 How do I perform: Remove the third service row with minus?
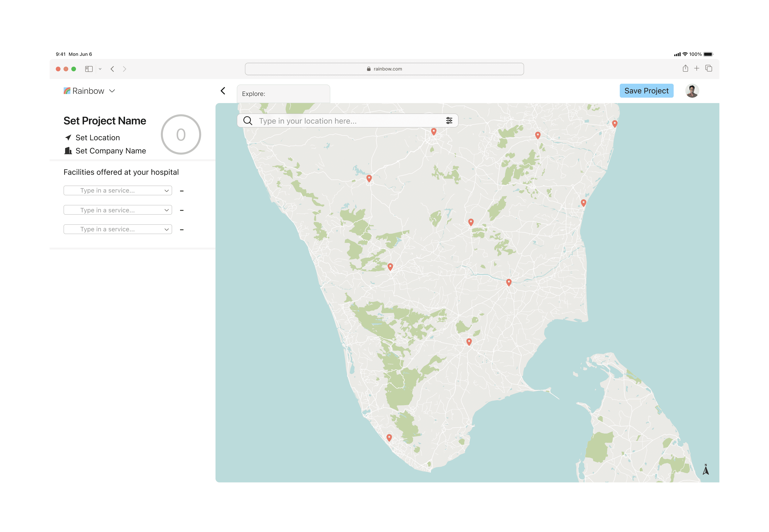182,230
